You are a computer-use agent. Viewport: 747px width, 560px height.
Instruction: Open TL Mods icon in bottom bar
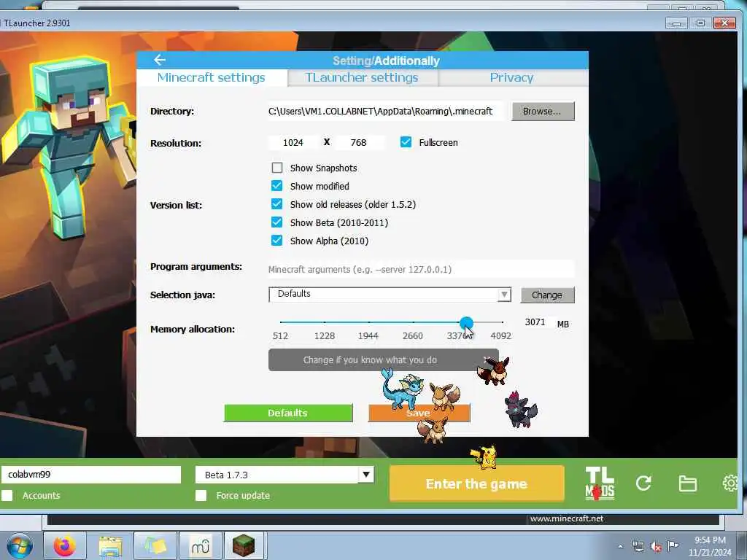pos(600,483)
